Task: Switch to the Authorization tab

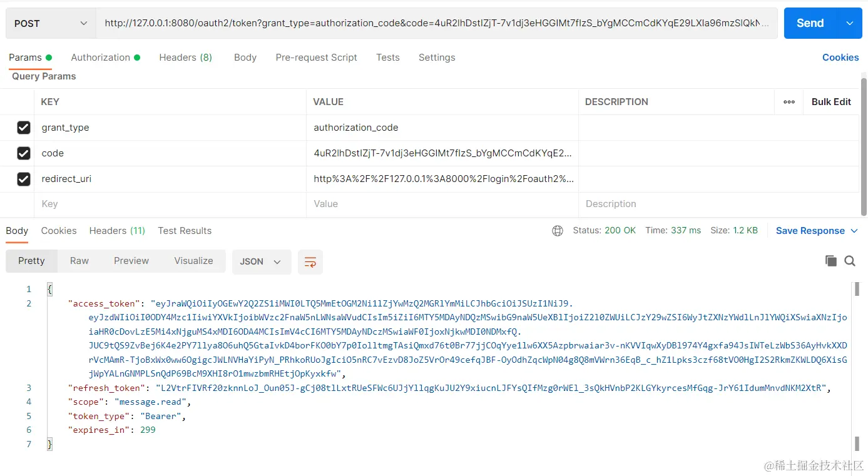Action: tap(101, 57)
